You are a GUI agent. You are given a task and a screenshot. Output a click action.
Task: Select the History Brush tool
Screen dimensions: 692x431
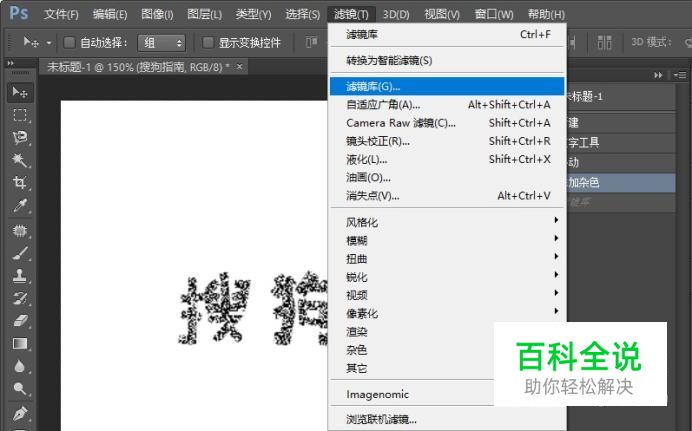(x=20, y=299)
